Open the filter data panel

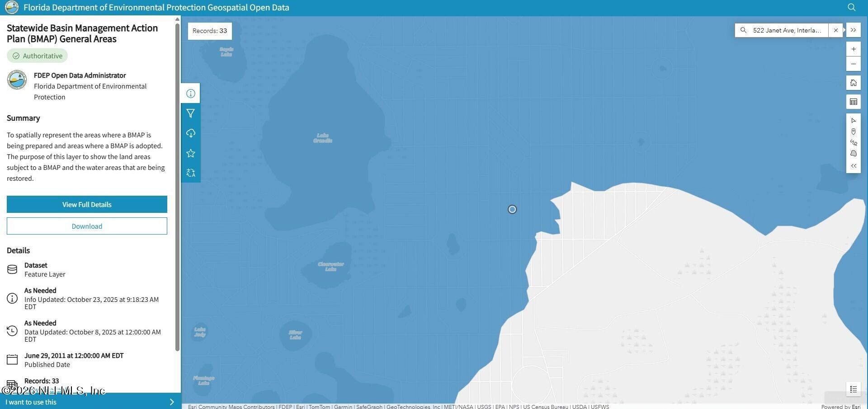190,113
